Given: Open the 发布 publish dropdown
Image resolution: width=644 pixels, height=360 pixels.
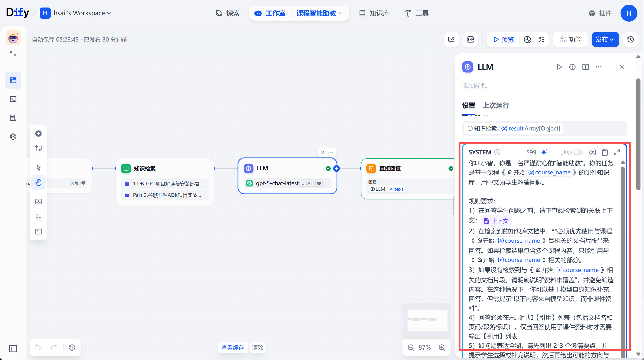Looking at the screenshot, I should point(605,39).
